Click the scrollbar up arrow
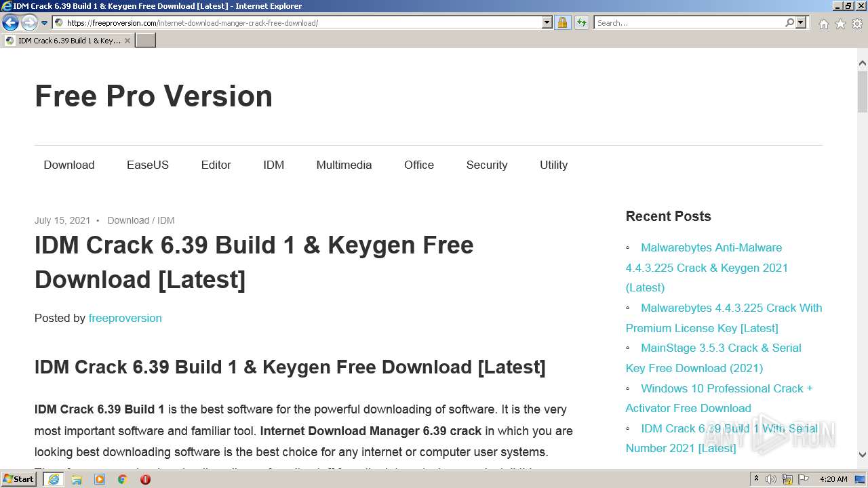 pos(863,63)
